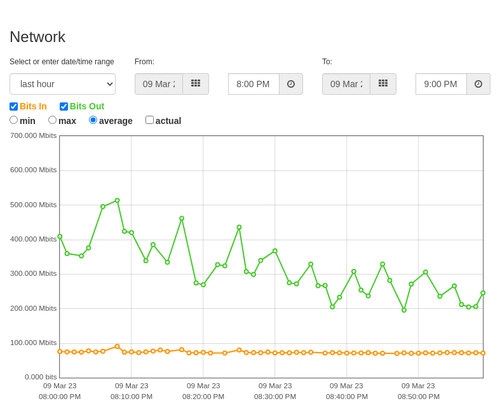Click the first Bits Out data point at 08:00 PM
Screen dimensions: 500x403
[60, 236]
